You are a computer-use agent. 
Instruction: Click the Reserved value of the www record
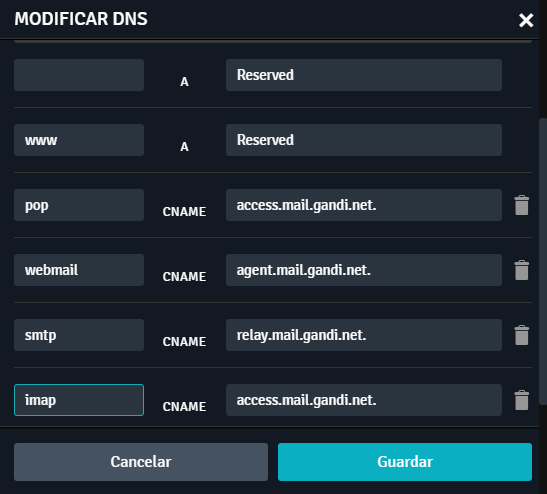coord(364,140)
